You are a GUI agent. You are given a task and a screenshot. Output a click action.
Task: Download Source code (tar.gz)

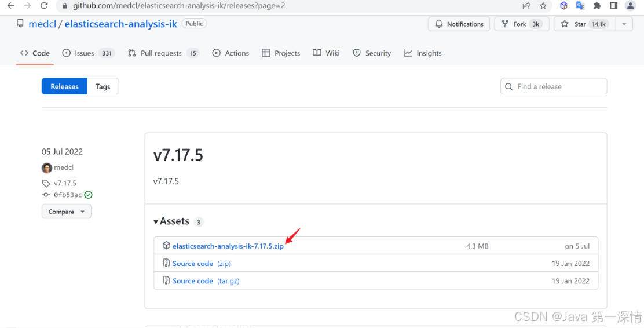pos(206,281)
